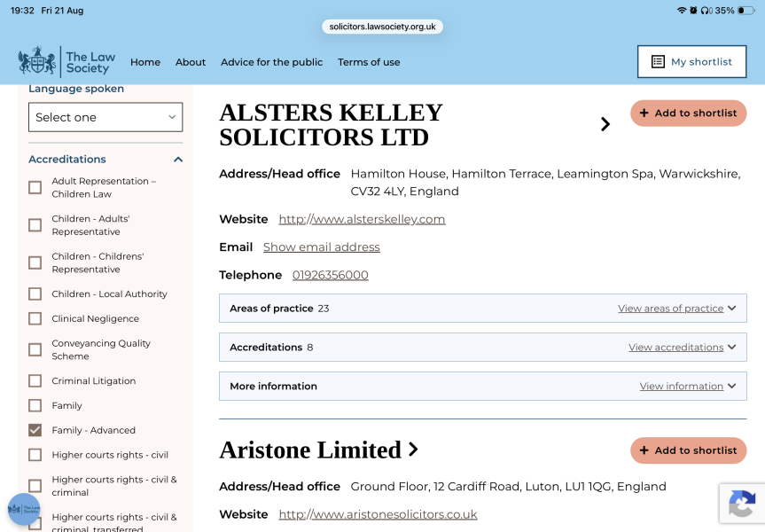765x532 pixels.
Task: Click the Language spoken heading
Action: (76, 89)
